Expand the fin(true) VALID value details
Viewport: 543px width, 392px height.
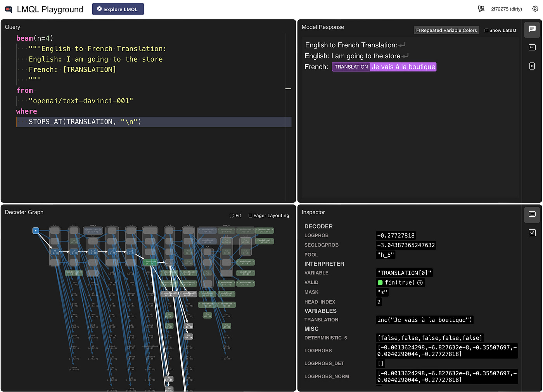[420, 283]
